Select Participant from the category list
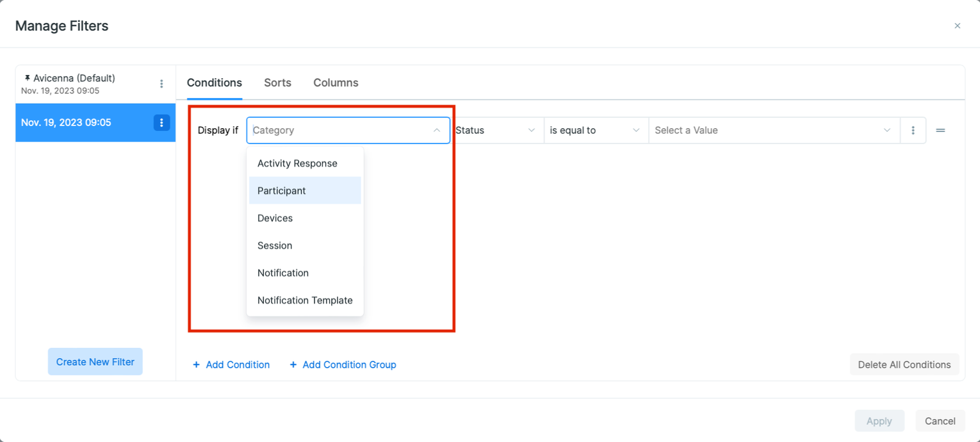 (282, 190)
